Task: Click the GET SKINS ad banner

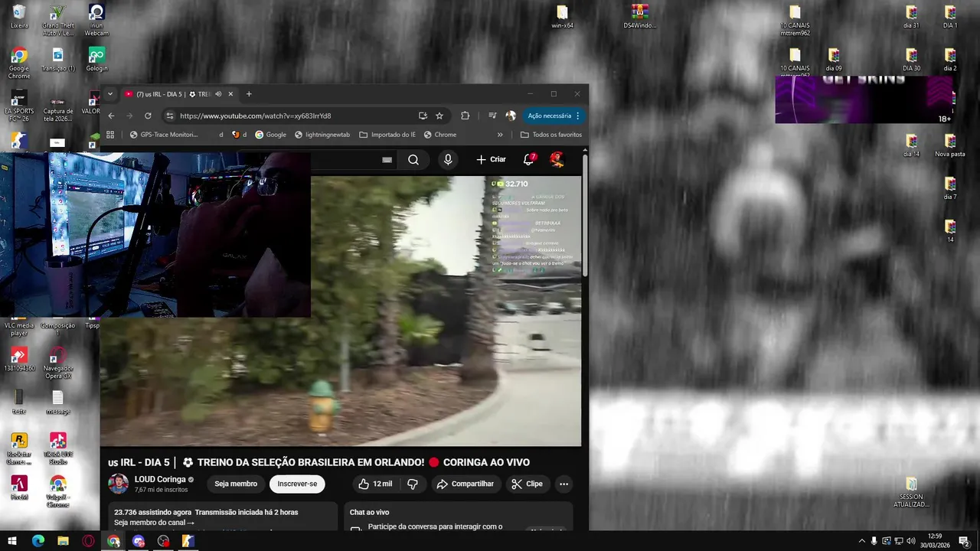Action: pos(864,100)
